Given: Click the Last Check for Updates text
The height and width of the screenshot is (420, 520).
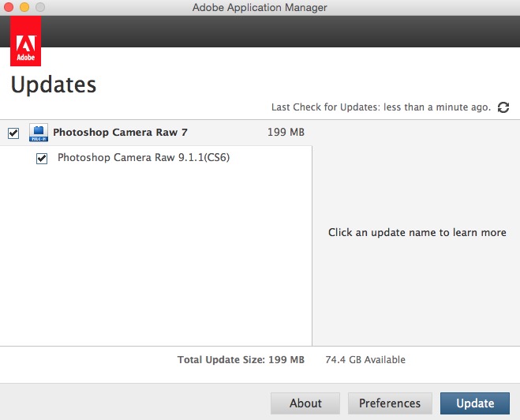Looking at the screenshot, I should pyautogui.click(x=381, y=107).
